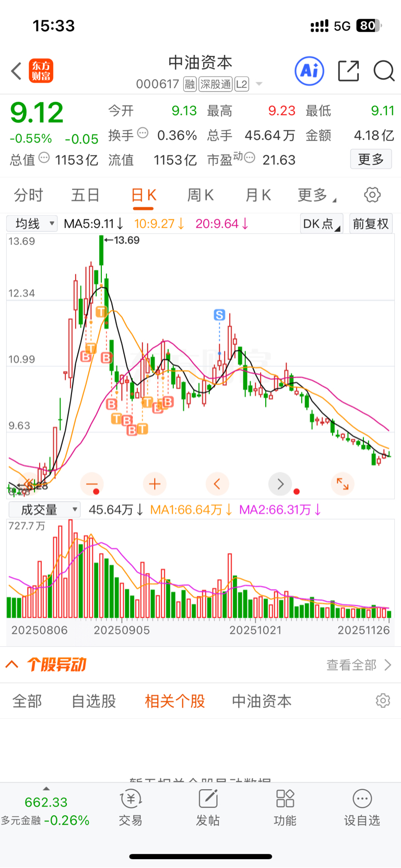Screen dimensions: 401x868
Task: Tap the MA5:9.11 value
Action: click(93, 224)
